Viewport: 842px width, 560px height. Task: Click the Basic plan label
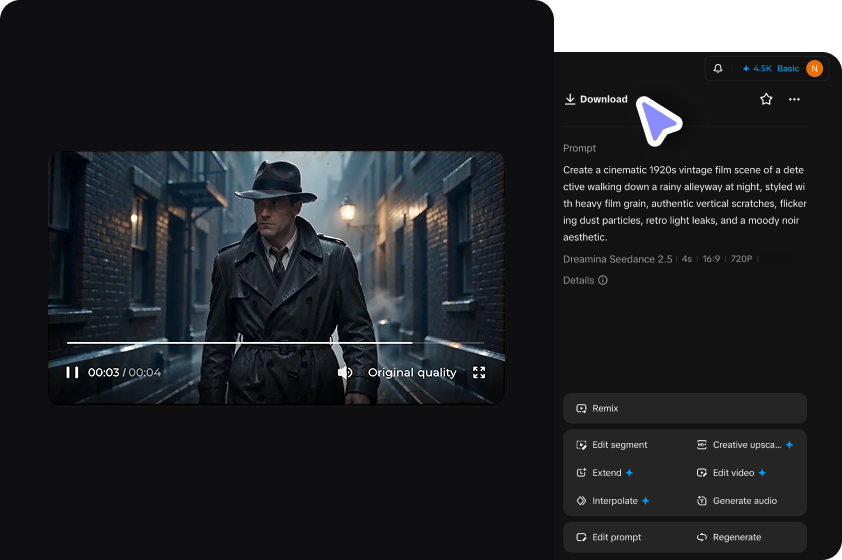788,68
